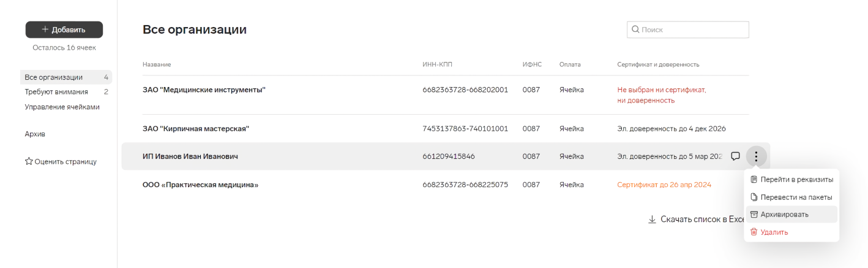Viewport: 868px width, 268px height.
Task: Click into the Поиск search field
Action: (688, 29)
